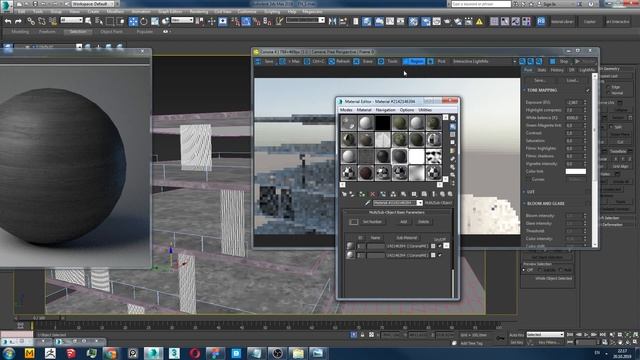Click Add in Multi/Sub-Object parameters
Screen dimensions: 640x360
[403, 222]
